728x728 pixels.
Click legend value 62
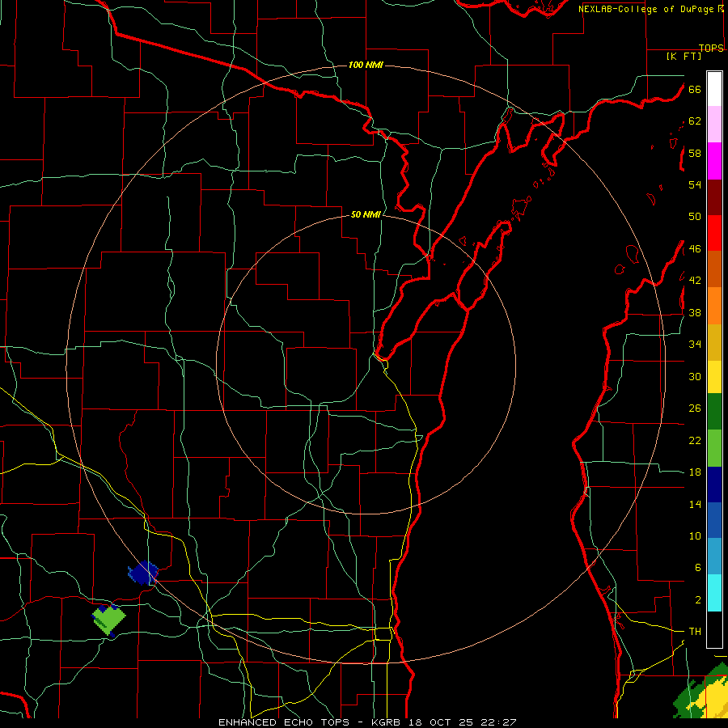click(x=695, y=121)
